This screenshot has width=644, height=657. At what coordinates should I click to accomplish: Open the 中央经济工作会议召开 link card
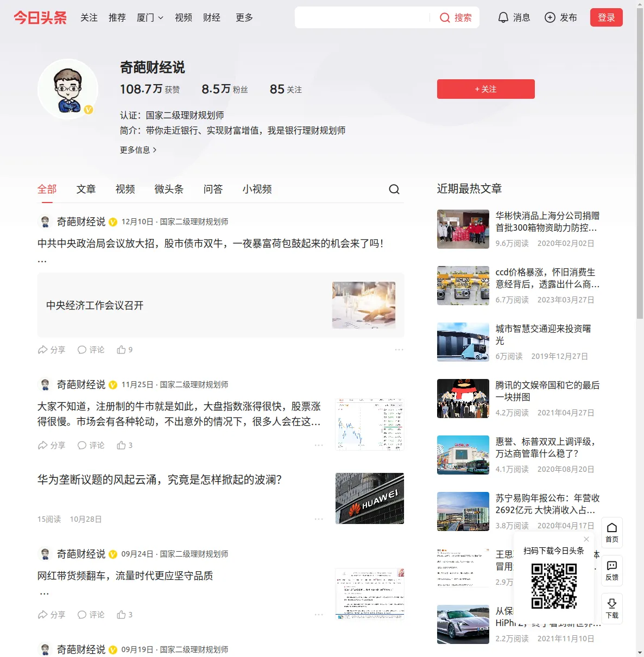[x=221, y=305]
